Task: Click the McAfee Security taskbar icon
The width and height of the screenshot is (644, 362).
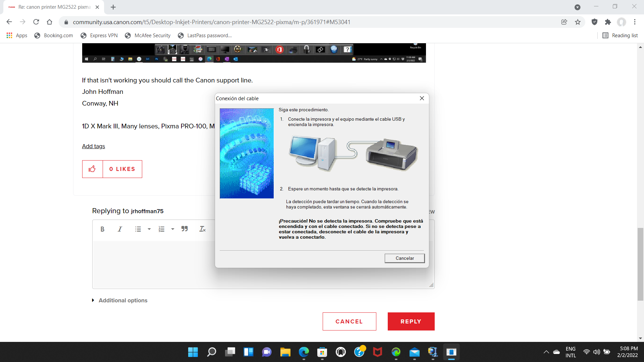Action: (377, 352)
